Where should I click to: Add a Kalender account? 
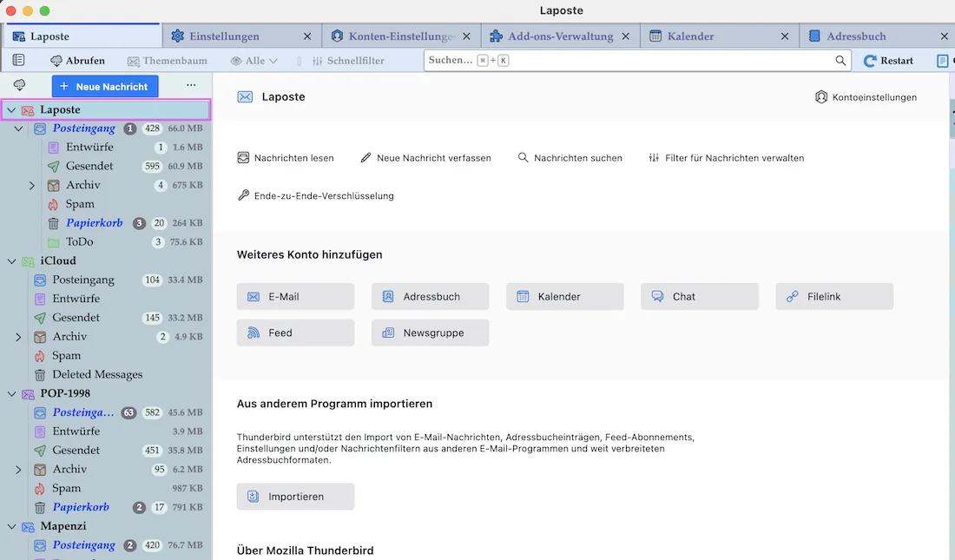tap(564, 297)
